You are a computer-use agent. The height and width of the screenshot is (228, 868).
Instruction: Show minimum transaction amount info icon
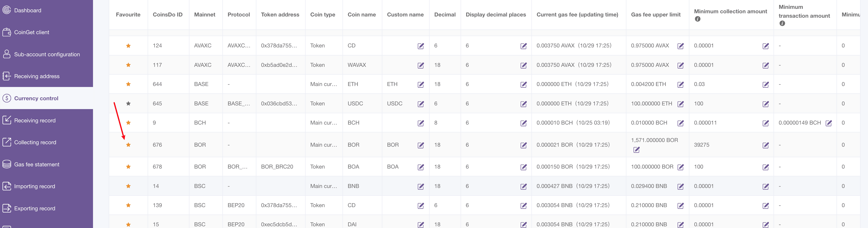coord(782,24)
